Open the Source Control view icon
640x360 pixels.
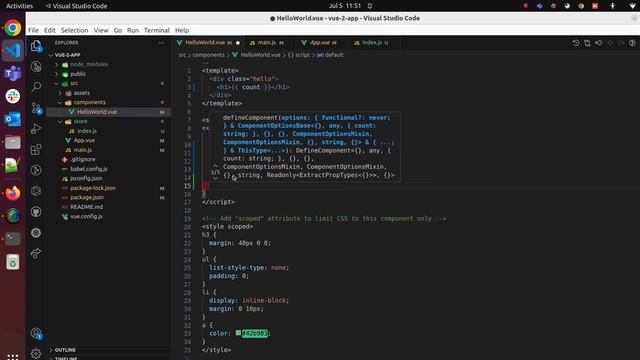[x=36, y=108]
